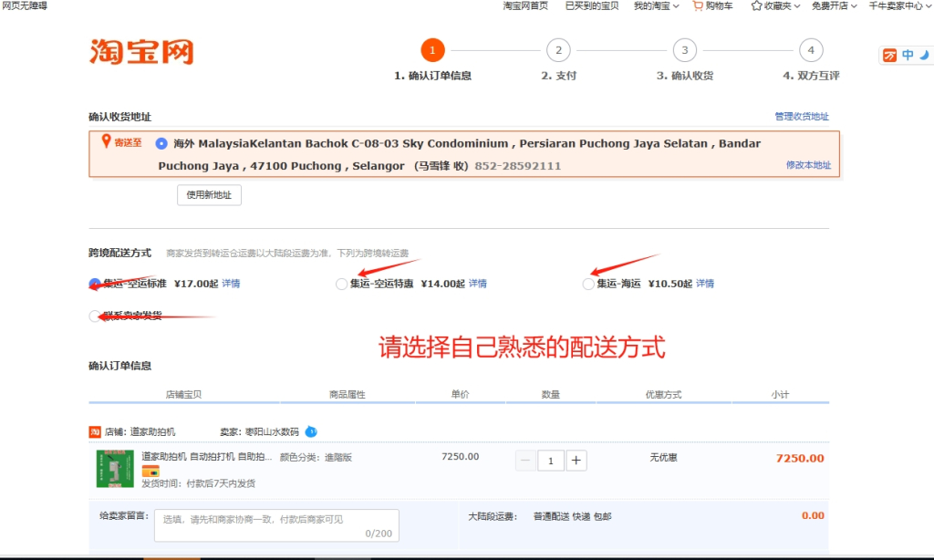Select 集运-空运特惠 shipping option
This screenshot has height=560, width=934.
click(x=342, y=285)
